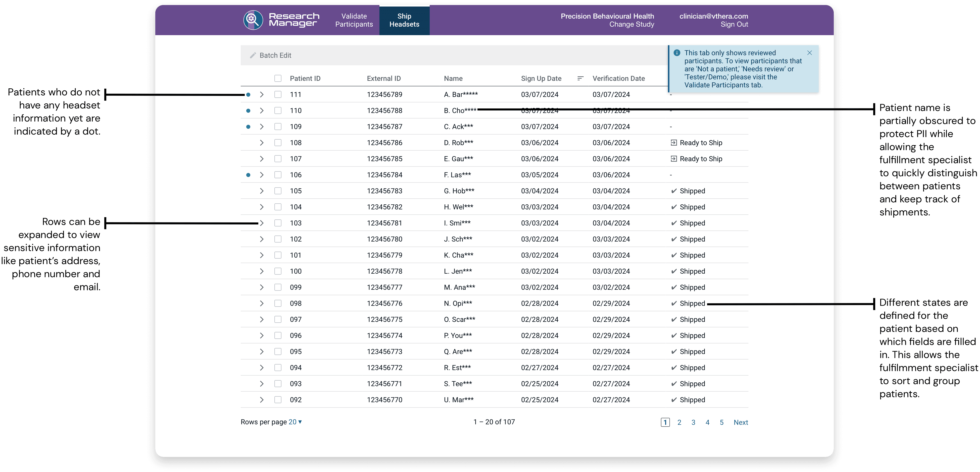The height and width of the screenshot is (472, 980).
Task: Close the info notification banner
Action: click(810, 53)
